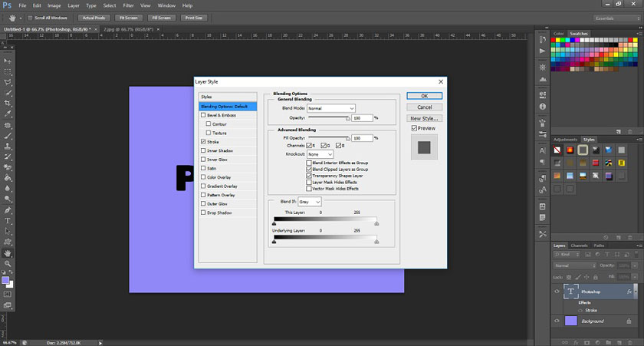Image resolution: width=644 pixels, height=346 pixels.
Task: Click Cancel in Layer Style dialog
Action: pyautogui.click(x=424, y=107)
